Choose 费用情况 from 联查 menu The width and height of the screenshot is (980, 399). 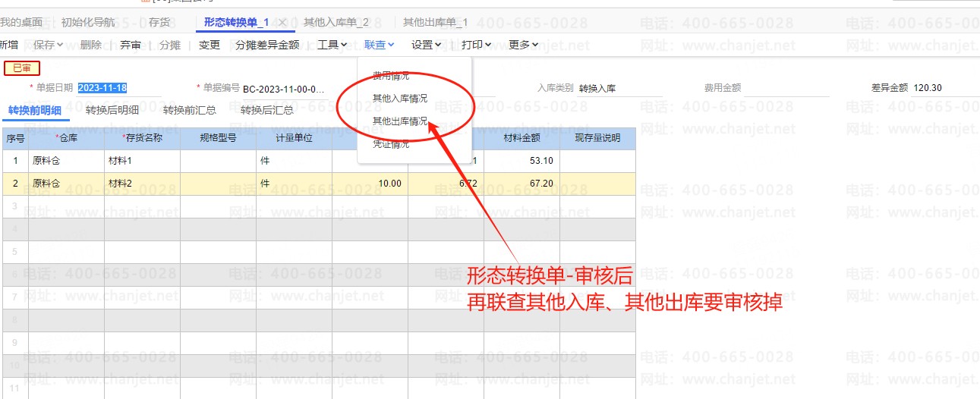pyautogui.click(x=391, y=76)
